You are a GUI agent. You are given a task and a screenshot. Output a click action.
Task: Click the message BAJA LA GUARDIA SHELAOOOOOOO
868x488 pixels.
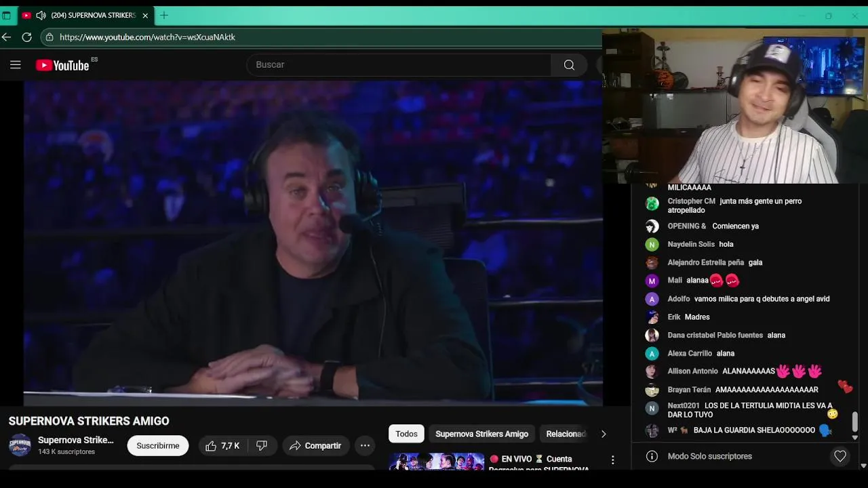tap(754, 430)
